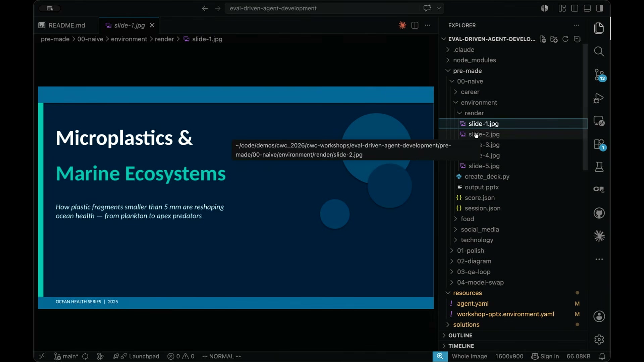644x362 pixels.
Task: Click the Claude starburst icon in editor toolbar
Action: (402, 25)
